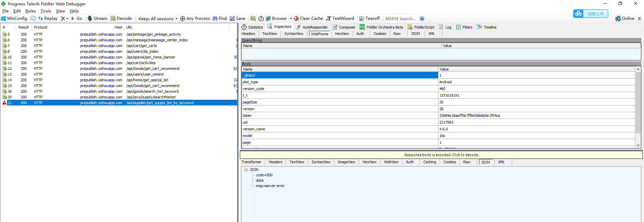This screenshot has width=644, height=222.
Task: Open the File menu
Action: click(x=5, y=11)
